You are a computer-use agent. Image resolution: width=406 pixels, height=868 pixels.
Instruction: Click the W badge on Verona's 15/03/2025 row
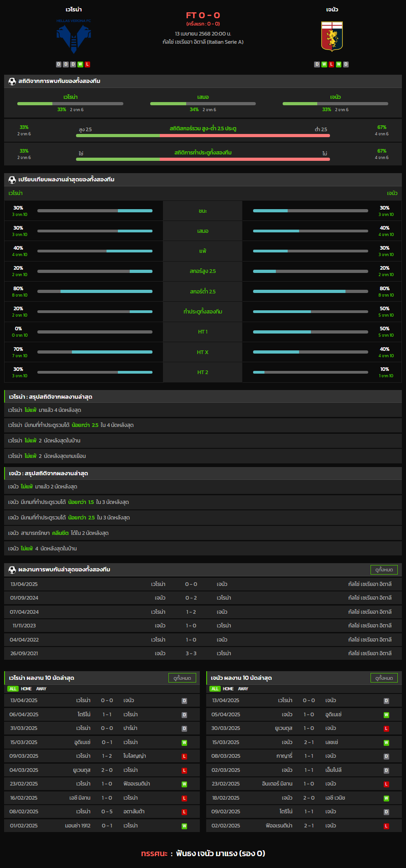pyautogui.click(x=184, y=743)
